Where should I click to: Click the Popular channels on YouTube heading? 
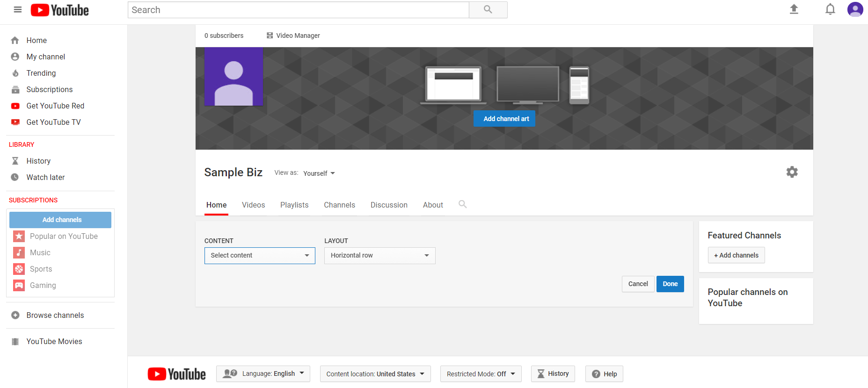coord(748,298)
